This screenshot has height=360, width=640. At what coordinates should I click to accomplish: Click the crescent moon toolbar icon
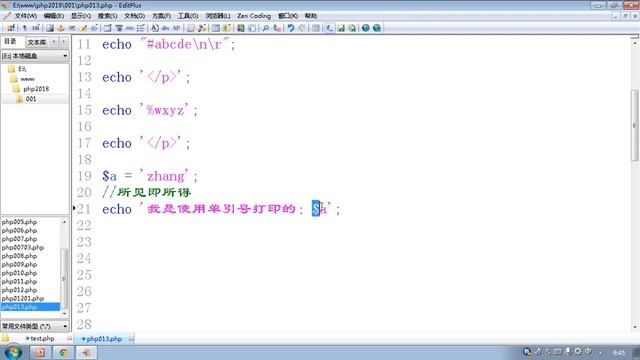click(x=329, y=28)
